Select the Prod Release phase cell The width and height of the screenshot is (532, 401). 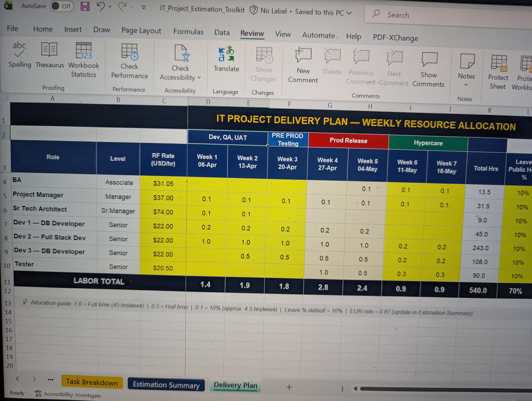(x=348, y=140)
